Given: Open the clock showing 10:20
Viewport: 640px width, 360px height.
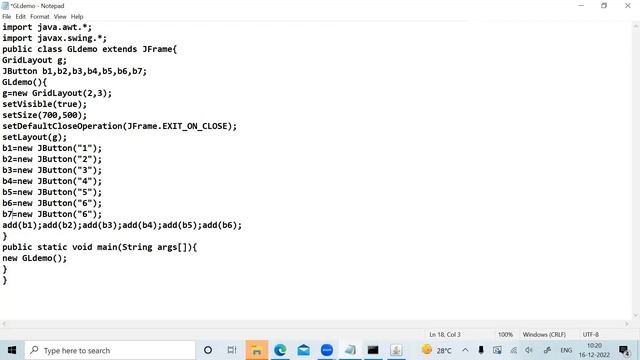Looking at the screenshot, I should pyautogui.click(x=594, y=350).
